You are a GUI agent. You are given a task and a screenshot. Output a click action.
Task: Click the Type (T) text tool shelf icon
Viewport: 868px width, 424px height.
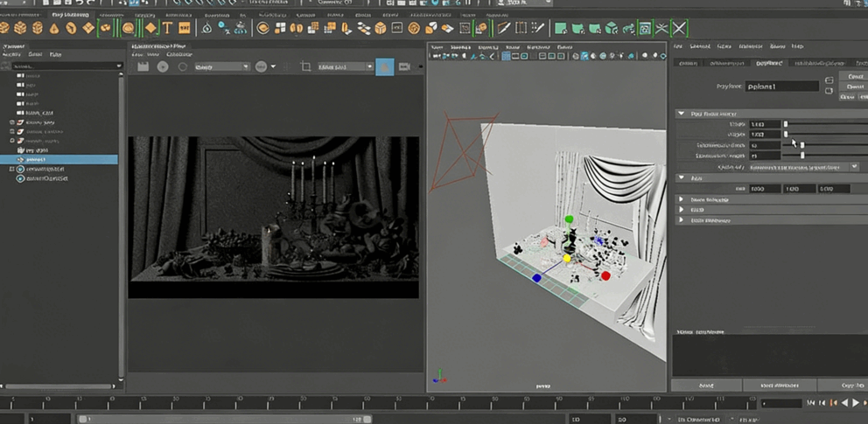[167, 28]
